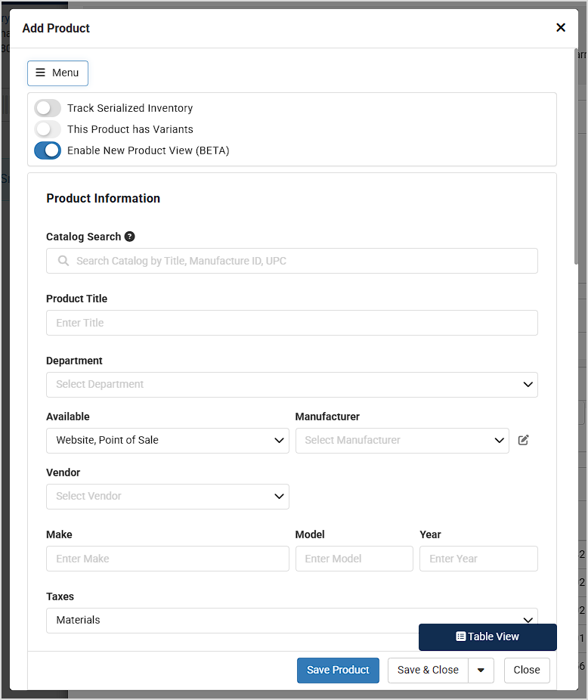The image size is (588, 700).
Task: Disable Enable New Product View (BETA) toggle
Action: [48, 150]
